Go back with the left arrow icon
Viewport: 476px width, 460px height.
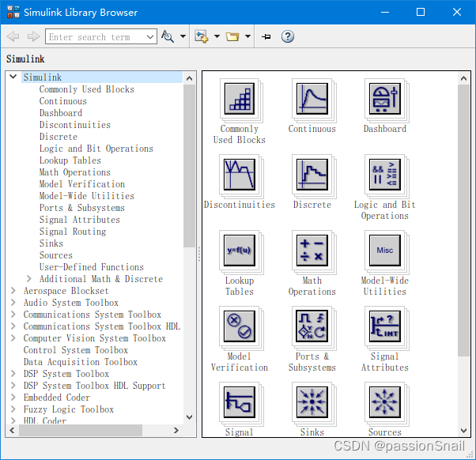13,36
